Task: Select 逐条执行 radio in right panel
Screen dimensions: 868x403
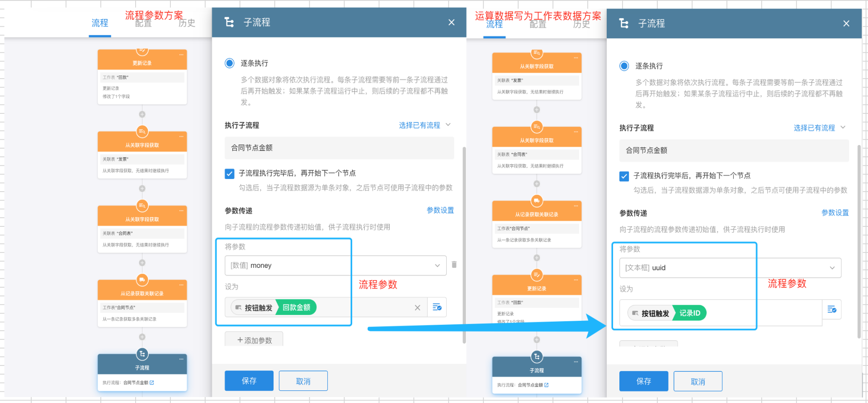Action: pos(624,66)
